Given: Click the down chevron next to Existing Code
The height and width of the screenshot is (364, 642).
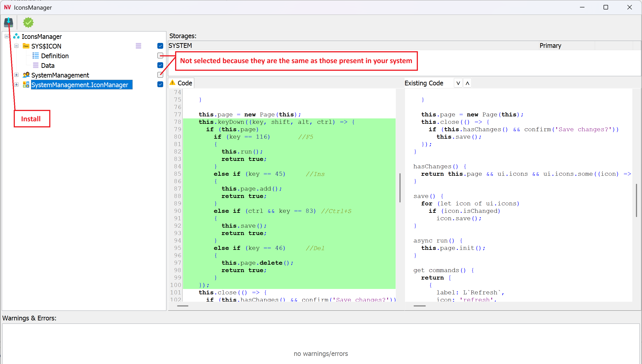Looking at the screenshot, I should click(x=458, y=83).
